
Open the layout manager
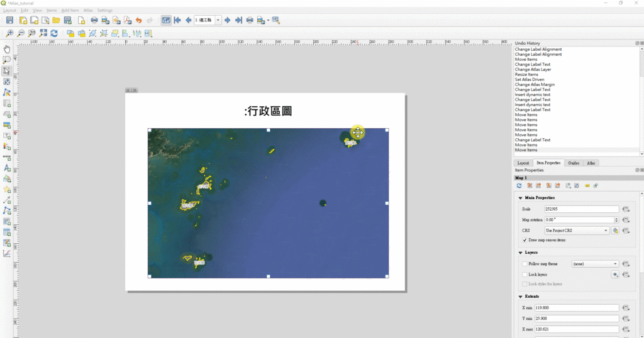point(45,20)
